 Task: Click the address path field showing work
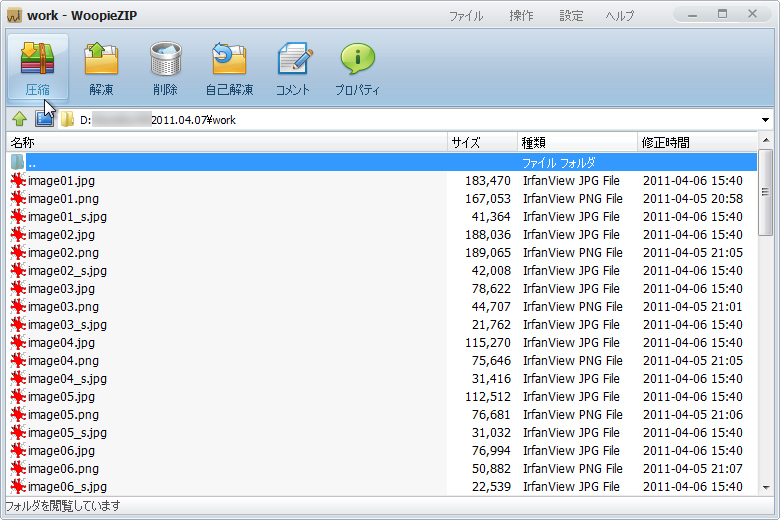coord(416,120)
